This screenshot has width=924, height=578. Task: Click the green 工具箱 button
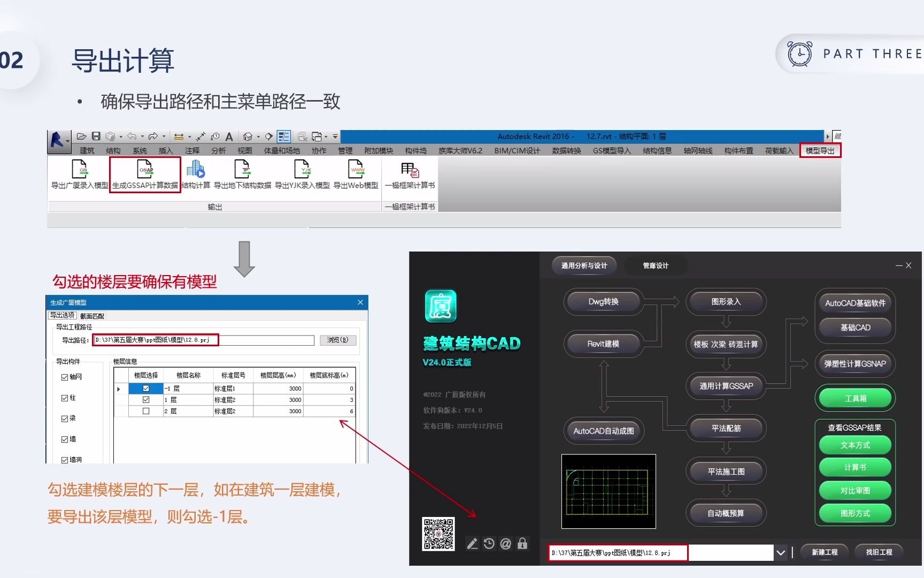click(x=855, y=398)
